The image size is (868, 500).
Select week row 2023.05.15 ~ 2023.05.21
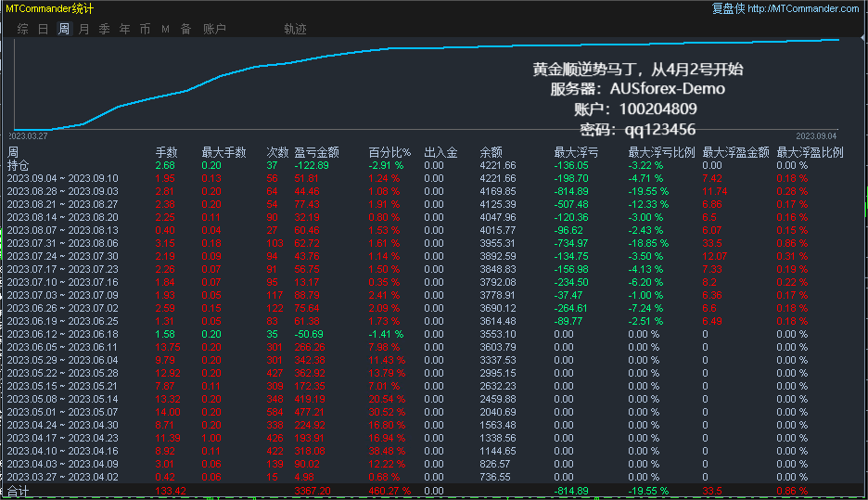[62, 387]
